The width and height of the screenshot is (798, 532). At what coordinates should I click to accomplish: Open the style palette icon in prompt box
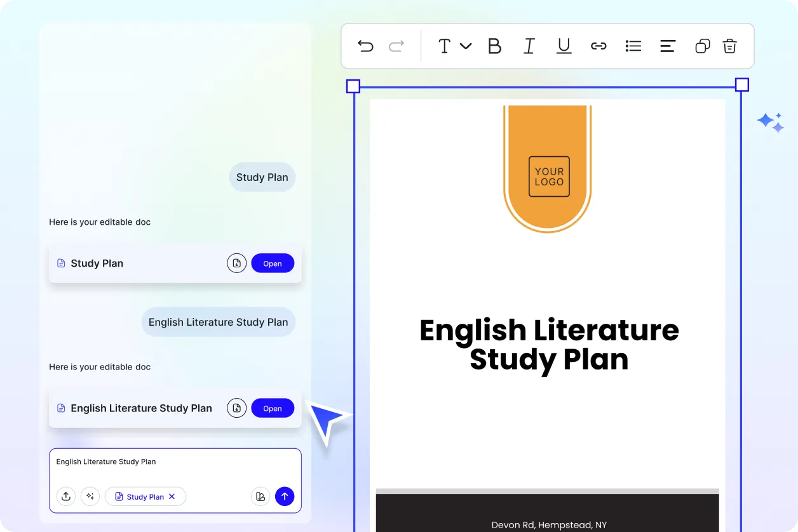coord(260,496)
